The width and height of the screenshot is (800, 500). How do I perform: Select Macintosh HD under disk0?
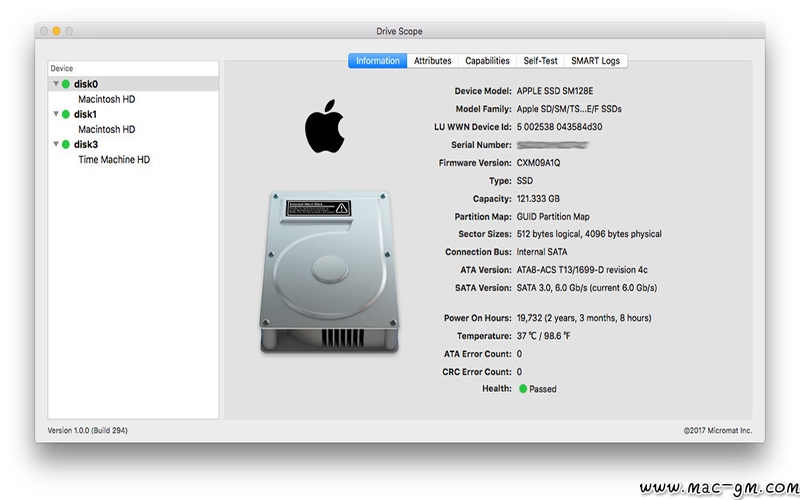click(x=107, y=99)
